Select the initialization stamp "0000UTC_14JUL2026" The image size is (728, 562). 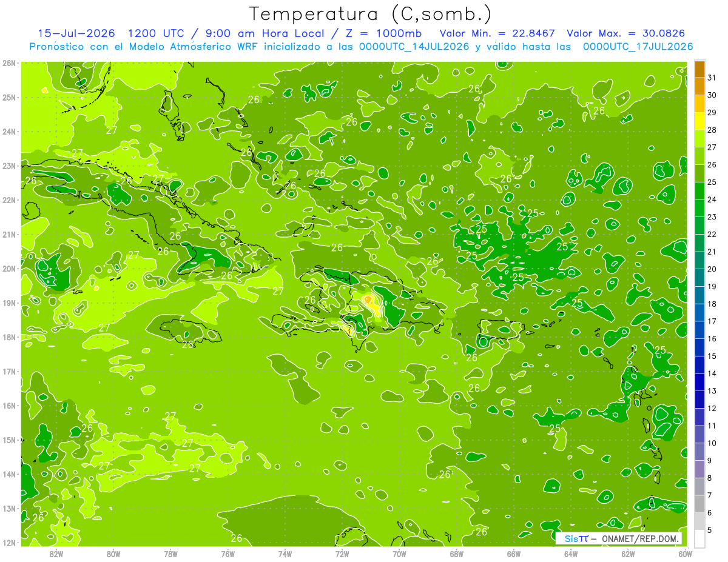coord(414,46)
